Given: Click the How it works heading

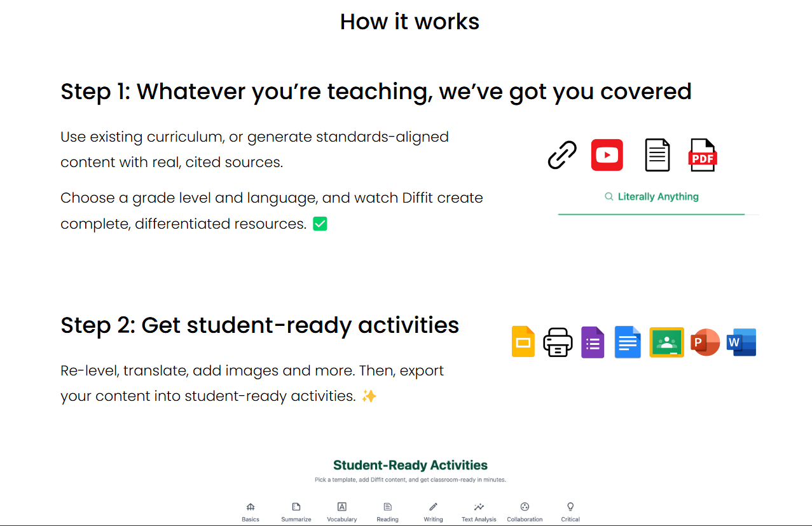Looking at the screenshot, I should [x=409, y=22].
